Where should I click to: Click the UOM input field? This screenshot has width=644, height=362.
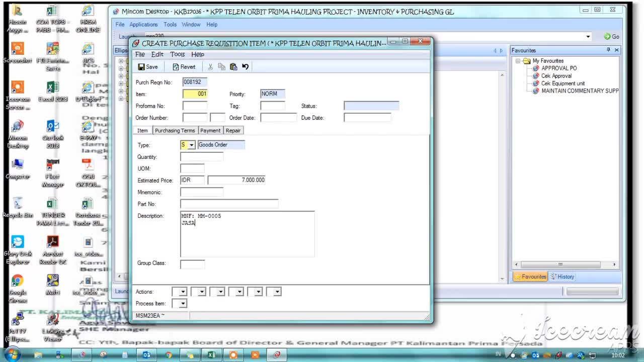193,168
